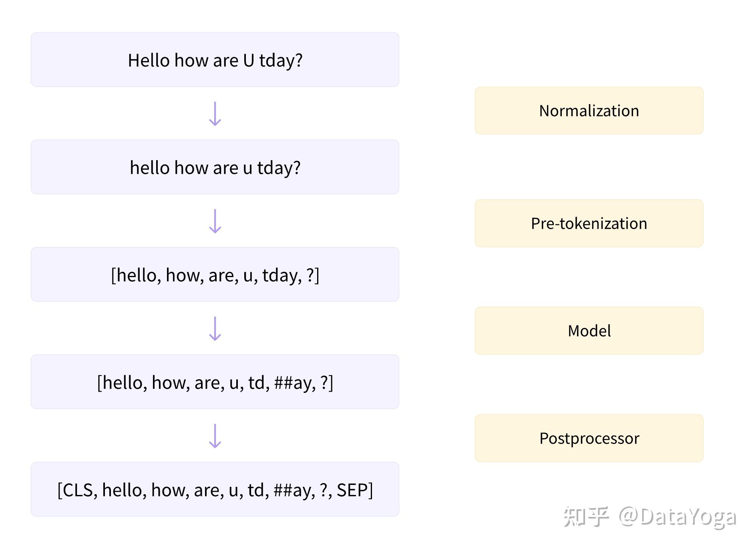Choose the Postprocessor step box
Image resolution: width=756 pixels, height=551 pixels.
589,438
